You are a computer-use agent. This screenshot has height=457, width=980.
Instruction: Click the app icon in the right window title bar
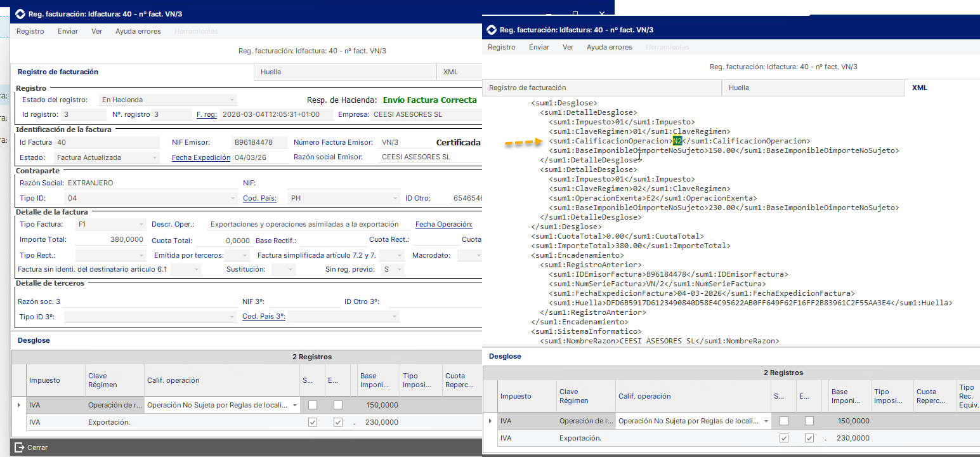coord(491,30)
